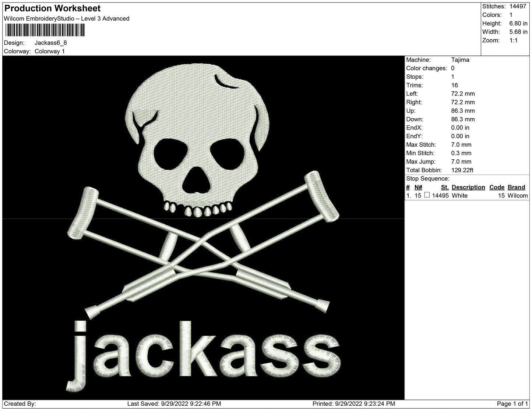Select the Total Bobbin value "129.22ft"
The image size is (532, 409).
[x=462, y=170]
